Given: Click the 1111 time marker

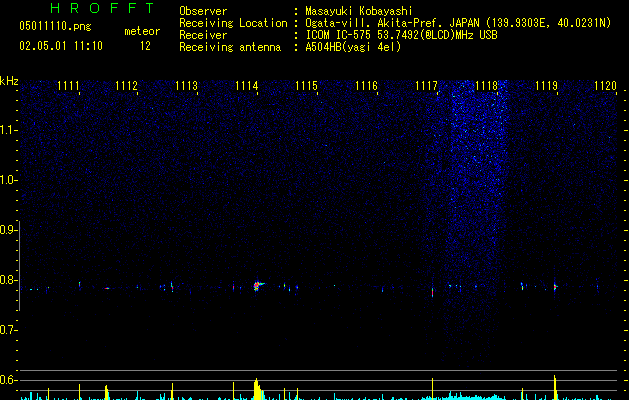Looking at the screenshot, I should 68,86.
